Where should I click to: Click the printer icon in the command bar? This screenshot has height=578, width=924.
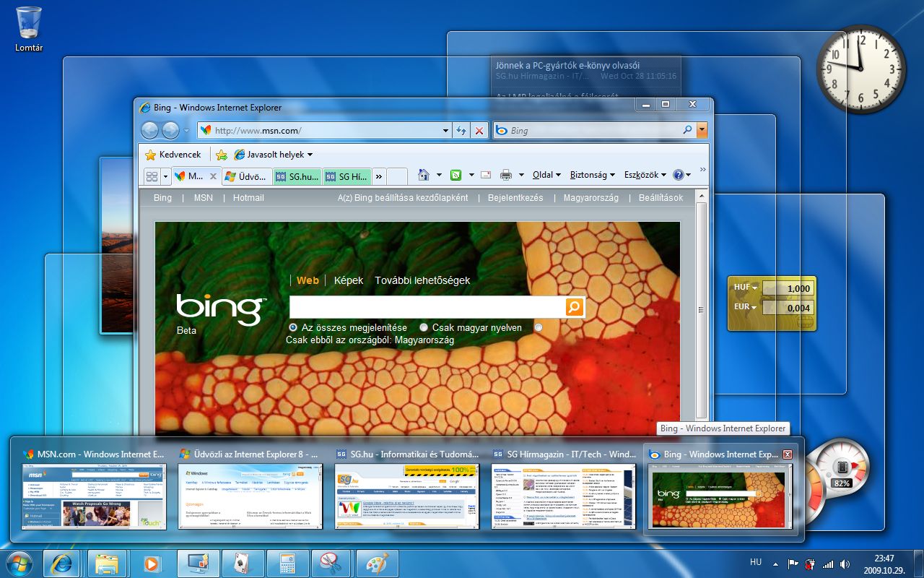coord(506,175)
